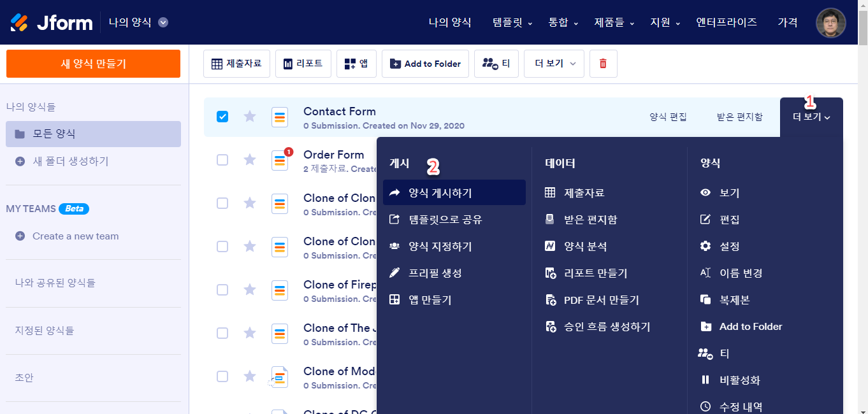The image size is (868, 414).
Task: Check the Order Form checkbox
Action: [x=222, y=159]
